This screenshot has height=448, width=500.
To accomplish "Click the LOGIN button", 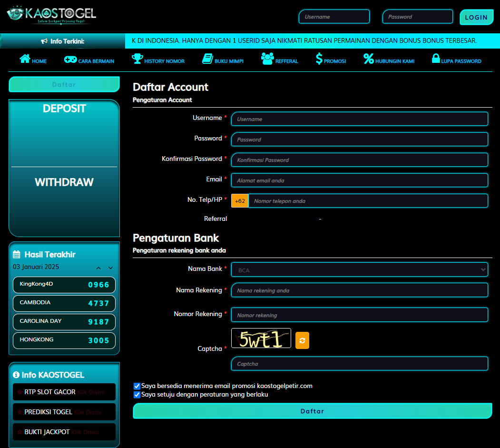I will click(476, 17).
